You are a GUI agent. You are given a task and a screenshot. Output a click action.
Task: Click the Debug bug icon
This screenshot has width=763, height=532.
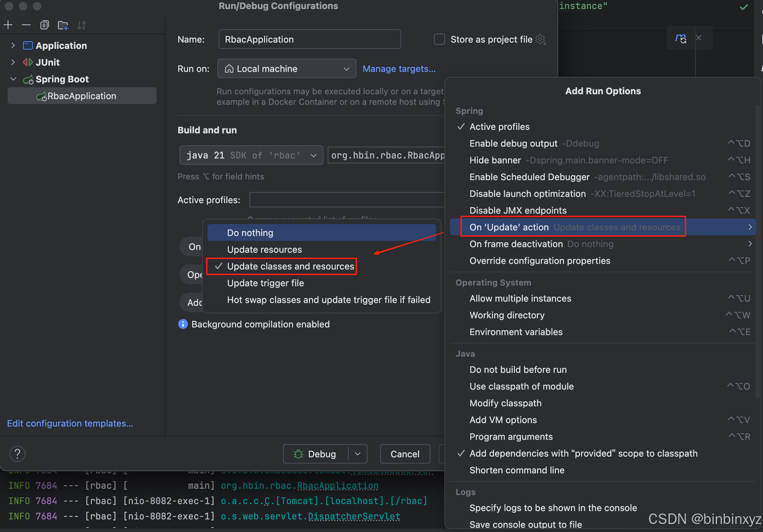[298, 454]
